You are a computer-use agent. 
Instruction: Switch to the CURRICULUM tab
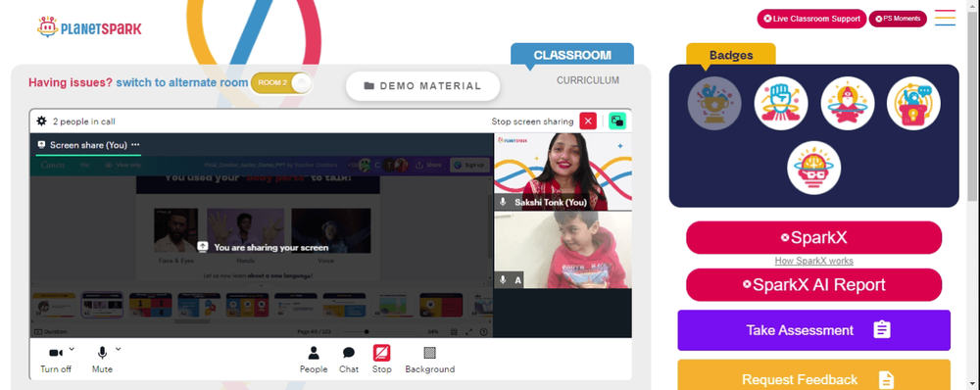point(588,80)
